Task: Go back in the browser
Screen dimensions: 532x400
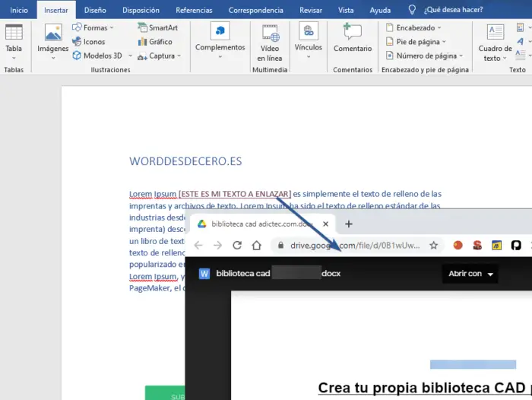Action: tap(198, 245)
